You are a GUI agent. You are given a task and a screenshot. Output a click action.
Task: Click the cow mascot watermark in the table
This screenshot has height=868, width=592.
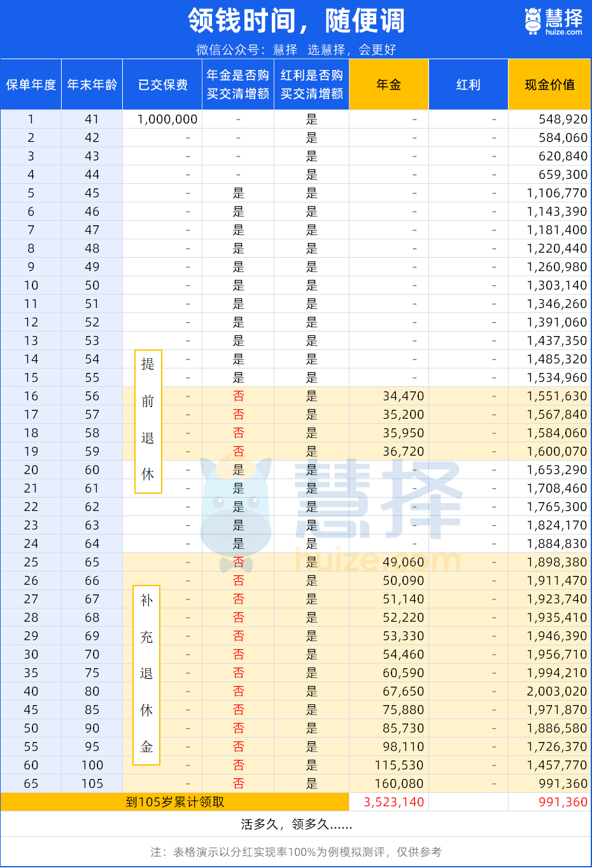pos(236,509)
